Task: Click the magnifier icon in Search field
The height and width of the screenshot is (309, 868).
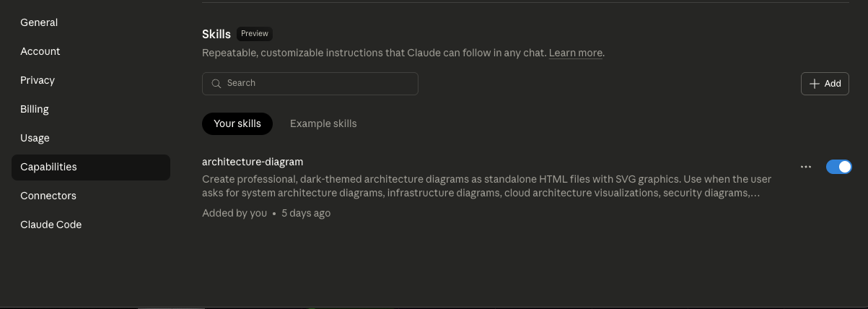Action: tap(216, 84)
